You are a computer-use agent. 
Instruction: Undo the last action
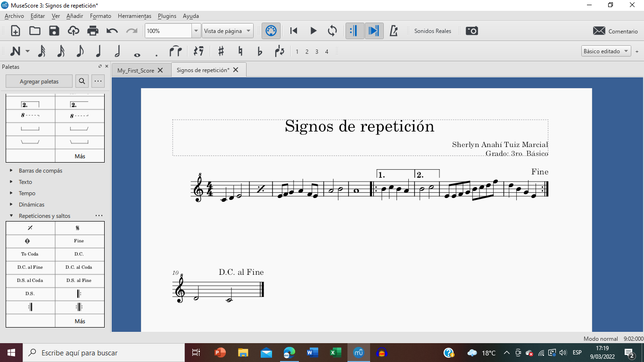coord(112,31)
